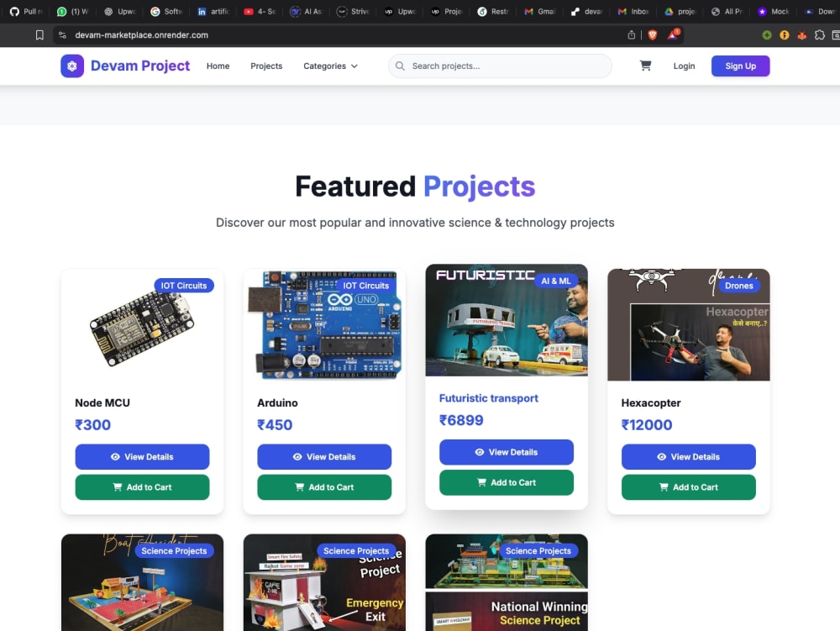Image resolution: width=840 pixels, height=631 pixels.
Task: Expand the Categories dropdown menu
Action: coord(330,66)
